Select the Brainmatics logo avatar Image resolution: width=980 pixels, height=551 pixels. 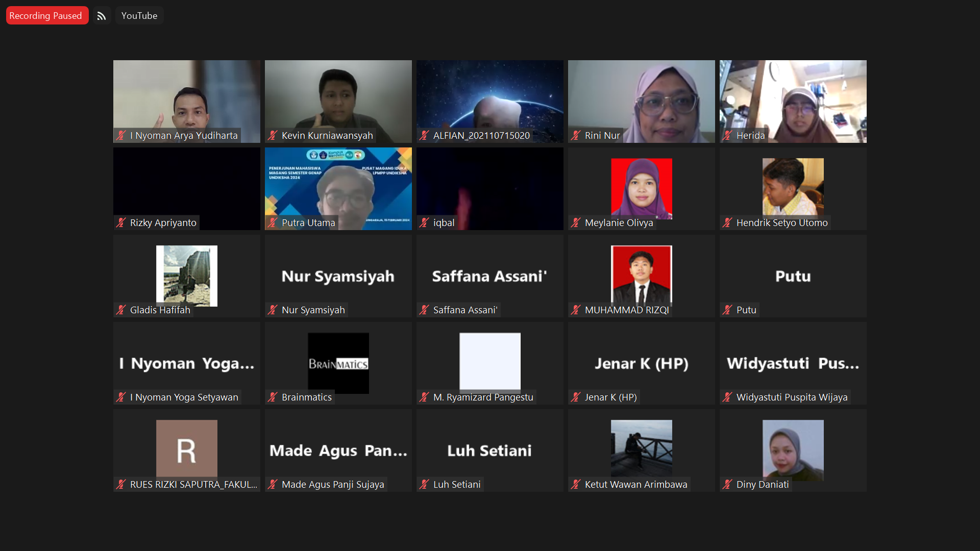pyautogui.click(x=338, y=363)
